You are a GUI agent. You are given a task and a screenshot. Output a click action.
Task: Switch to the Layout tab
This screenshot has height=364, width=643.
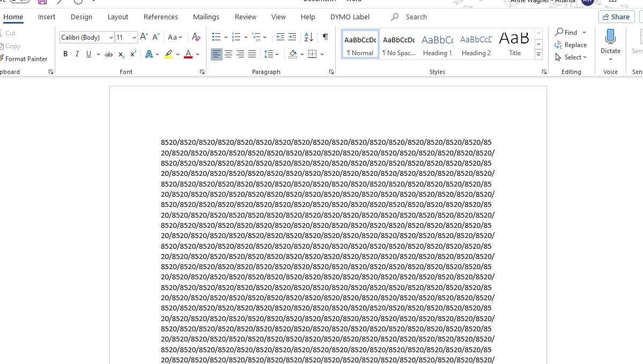117,17
